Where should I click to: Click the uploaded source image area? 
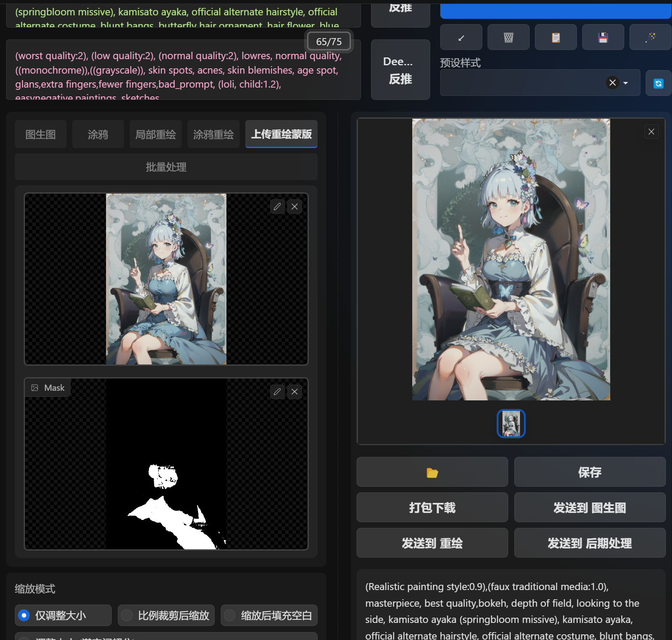point(166,279)
